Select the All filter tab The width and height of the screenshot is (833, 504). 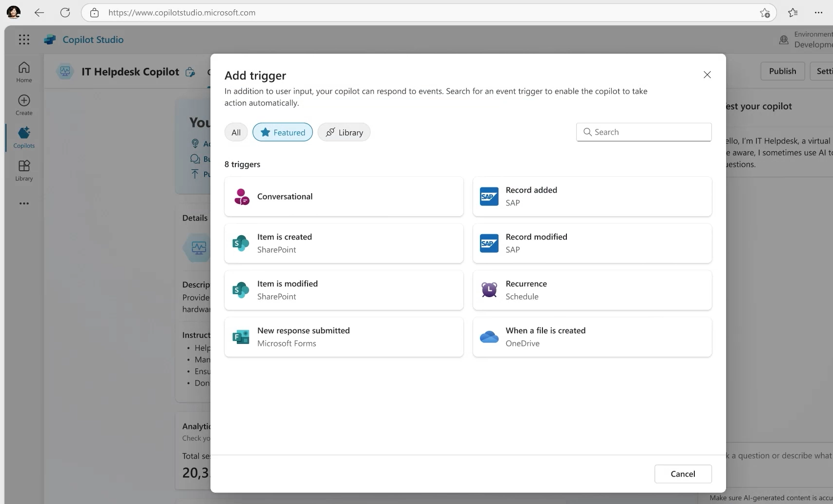(x=236, y=132)
